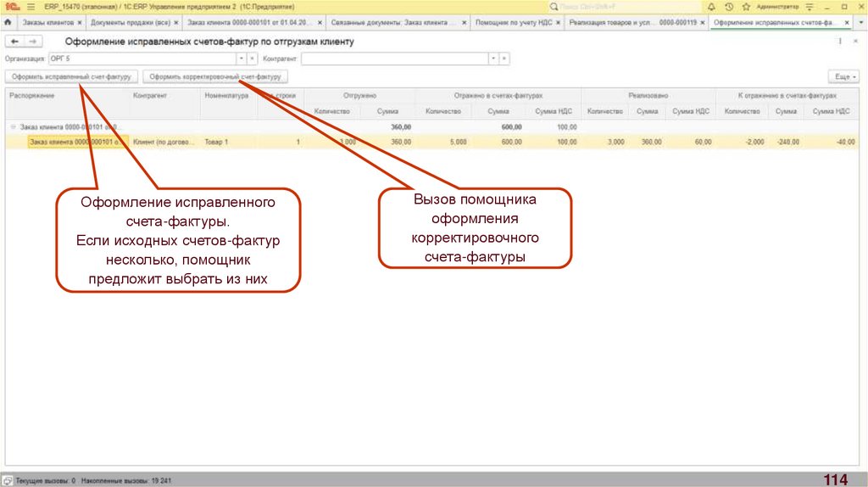868x487 pixels.
Task: Switch to the Документы продажи (все) tab
Action: (x=130, y=23)
